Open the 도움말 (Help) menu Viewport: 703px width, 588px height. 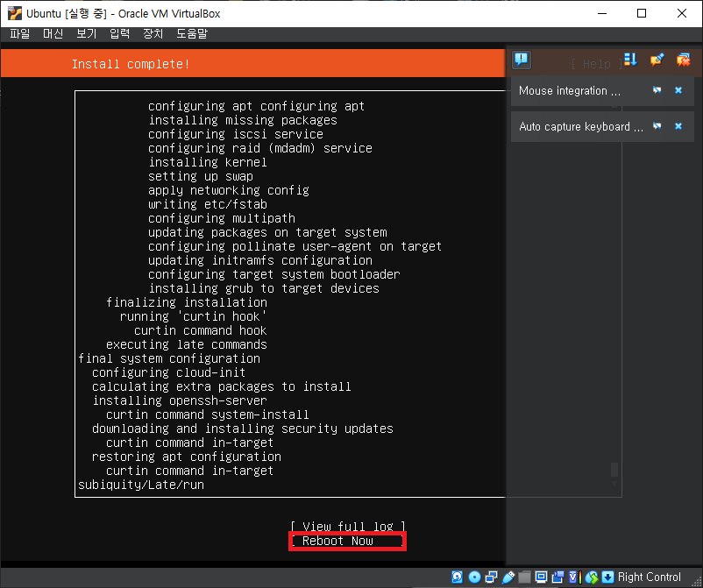pos(191,33)
